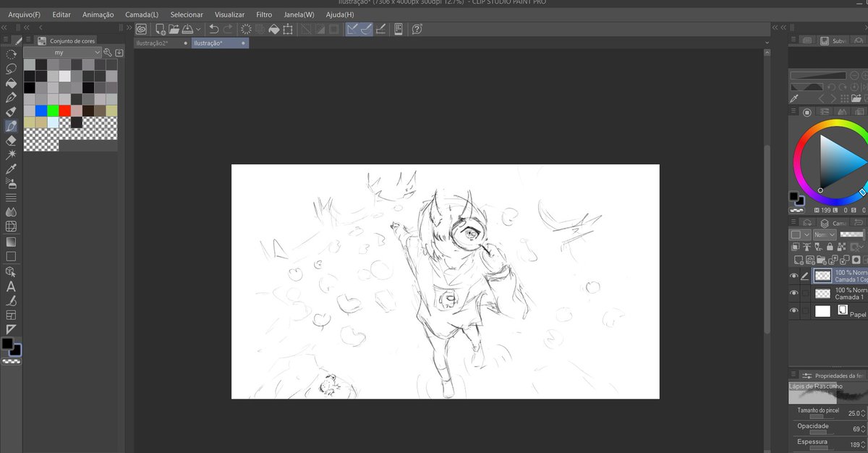Open color set settings wrench icon
The height and width of the screenshot is (453, 868).
pyautogui.click(x=108, y=53)
